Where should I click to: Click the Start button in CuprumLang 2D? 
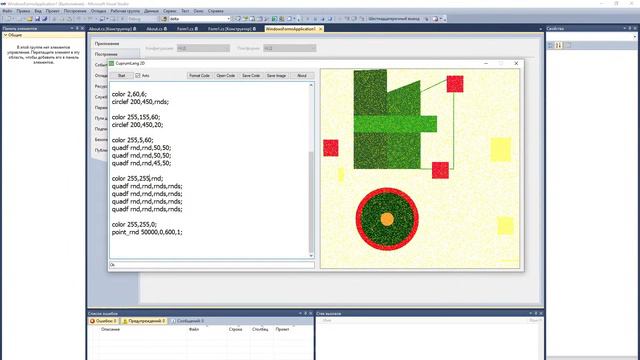122,76
